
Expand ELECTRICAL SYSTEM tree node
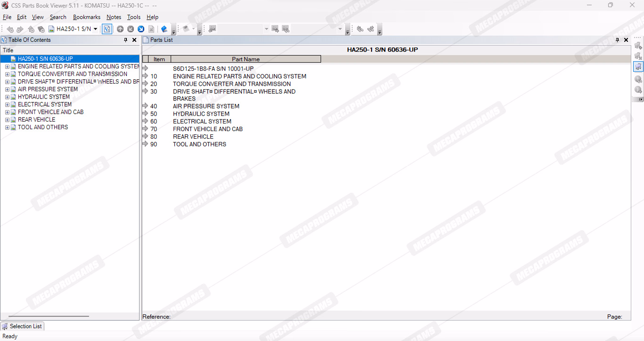click(x=7, y=105)
